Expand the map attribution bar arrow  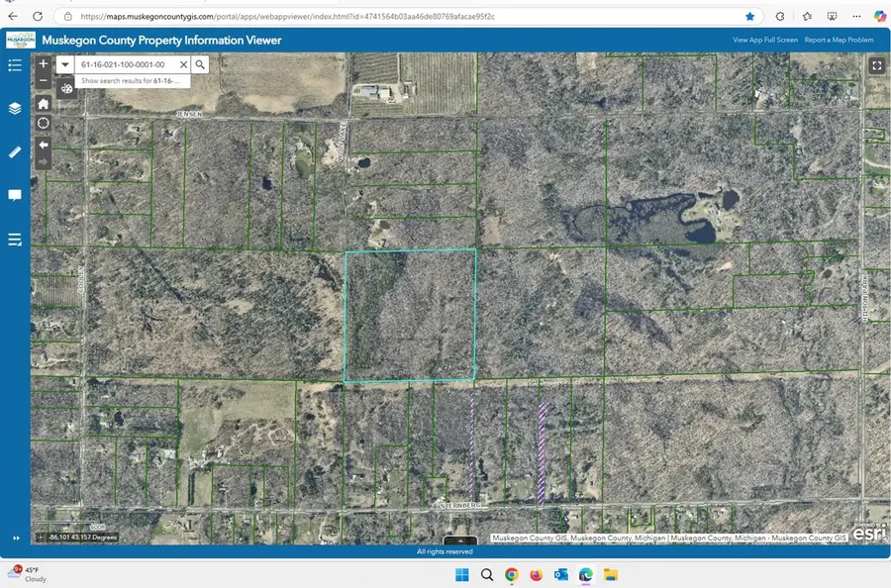tap(459, 540)
